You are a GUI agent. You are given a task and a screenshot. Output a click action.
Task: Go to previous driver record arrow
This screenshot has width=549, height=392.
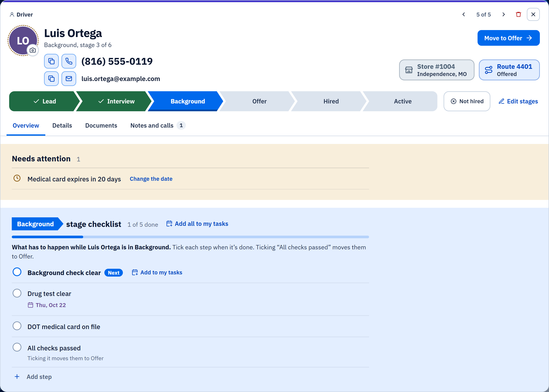464,15
